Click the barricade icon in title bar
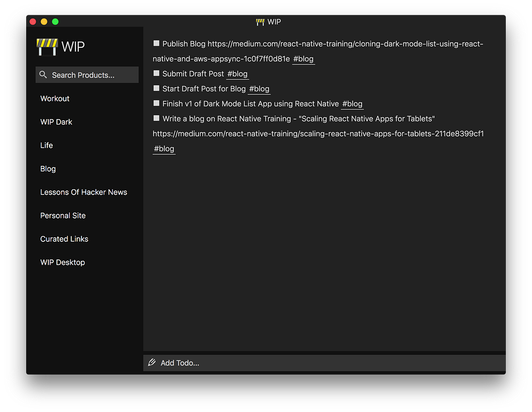The width and height of the screenshot is (532, 412). [260, 22]
